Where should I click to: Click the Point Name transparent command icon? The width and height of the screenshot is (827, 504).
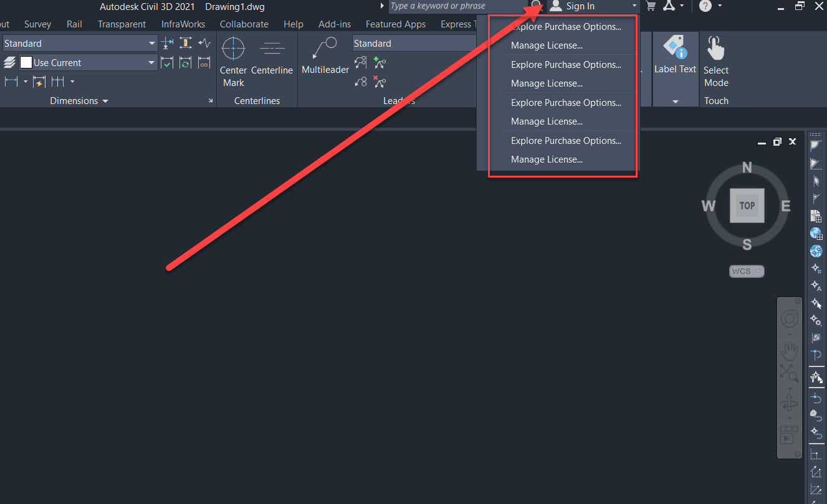[x=816, y=286]
